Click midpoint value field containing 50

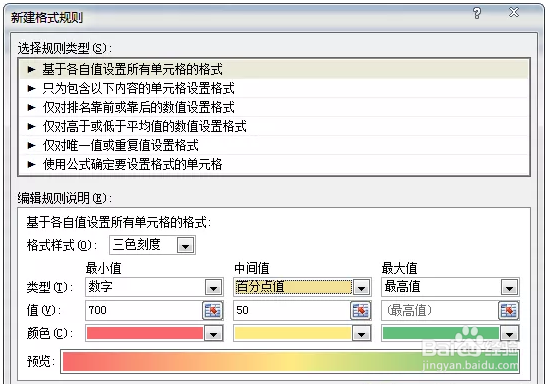pos(292,310)
